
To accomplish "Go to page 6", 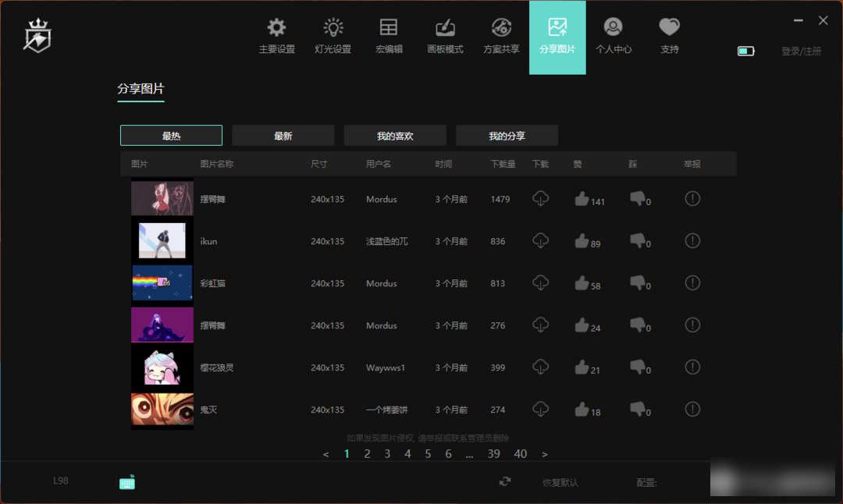I will tap(448, 454).
